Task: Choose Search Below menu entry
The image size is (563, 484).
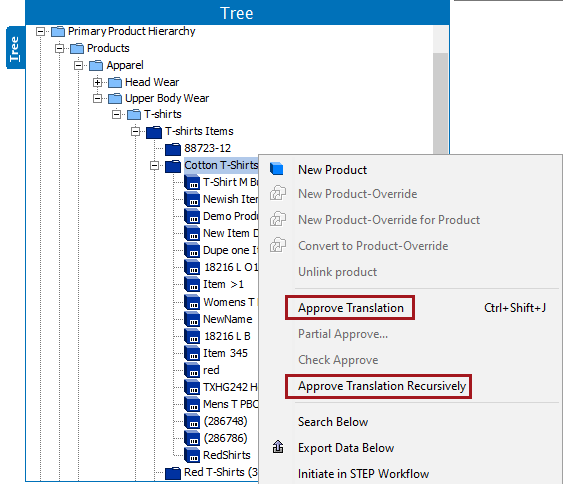Action: point(333,422)
